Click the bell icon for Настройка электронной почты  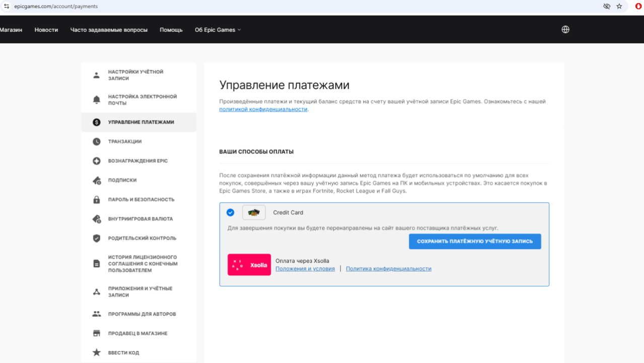point(97,100)
